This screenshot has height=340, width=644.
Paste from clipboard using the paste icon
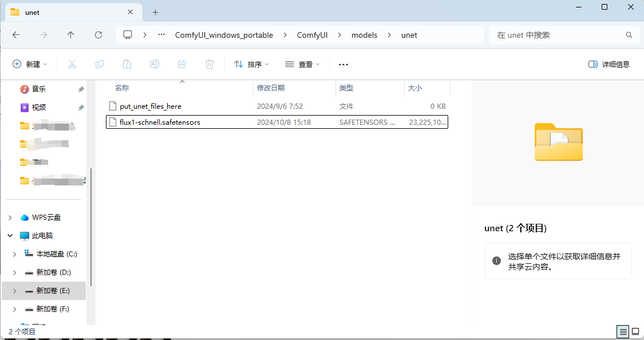127,64
